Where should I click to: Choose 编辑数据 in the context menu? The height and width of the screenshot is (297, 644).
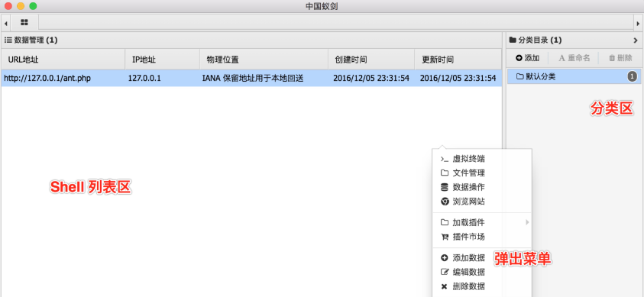(x=482, y=272)
